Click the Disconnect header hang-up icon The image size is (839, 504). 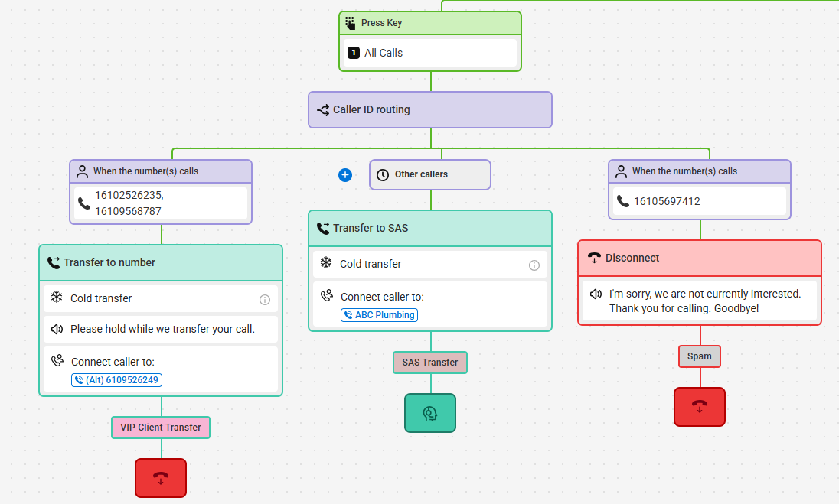tap(595, 259)
